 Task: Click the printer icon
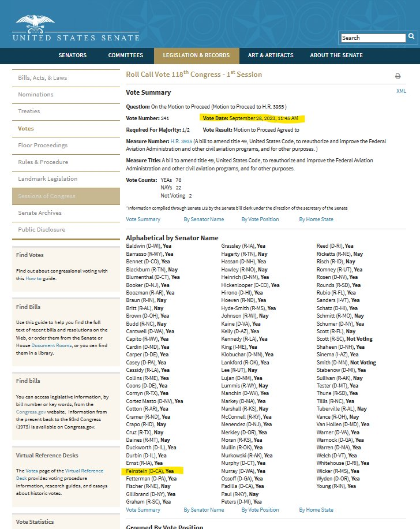(x=397, y=76)
